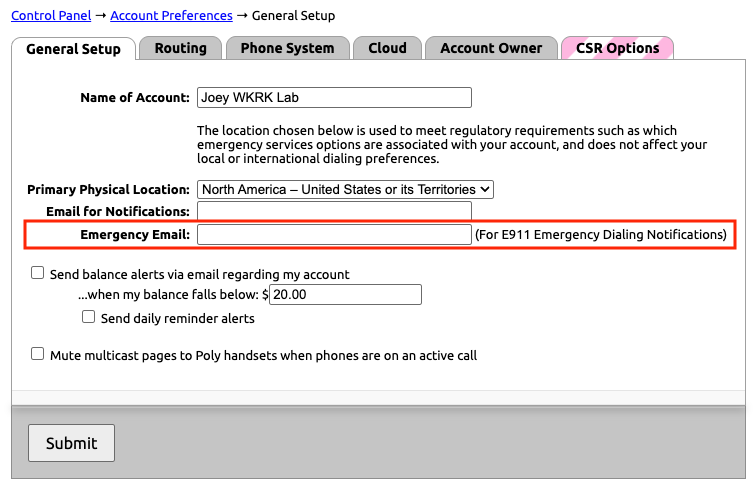The height and width of the screenshot is (491, 753).
Task: Click the Primary Physical Location label
Action: 108,190
